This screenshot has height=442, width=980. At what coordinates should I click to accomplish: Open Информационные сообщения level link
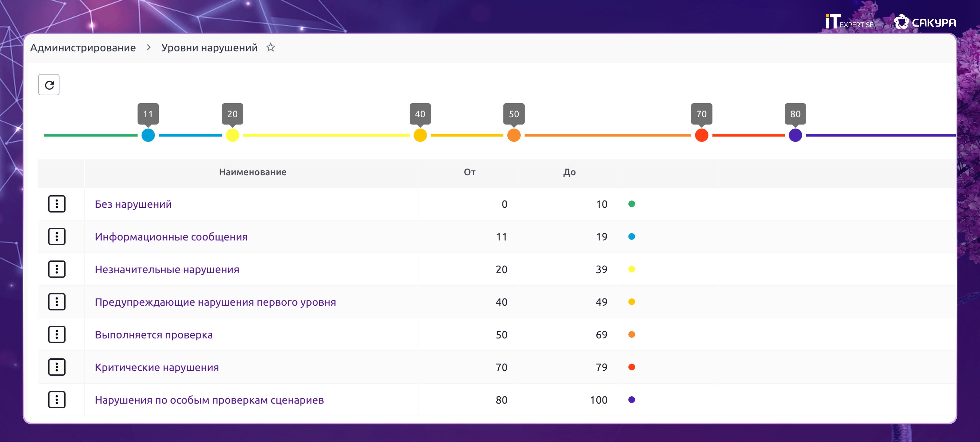tap(171, 237)
